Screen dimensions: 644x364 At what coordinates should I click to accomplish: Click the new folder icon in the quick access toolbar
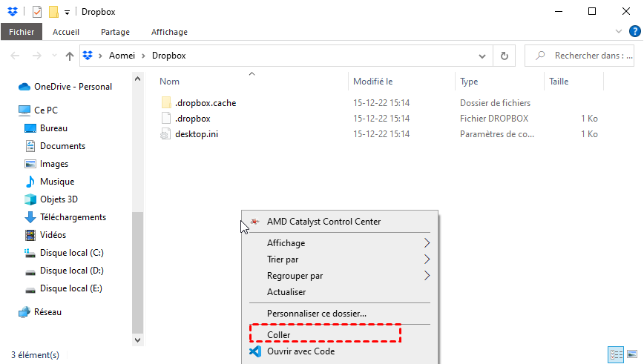pos(53,12)
